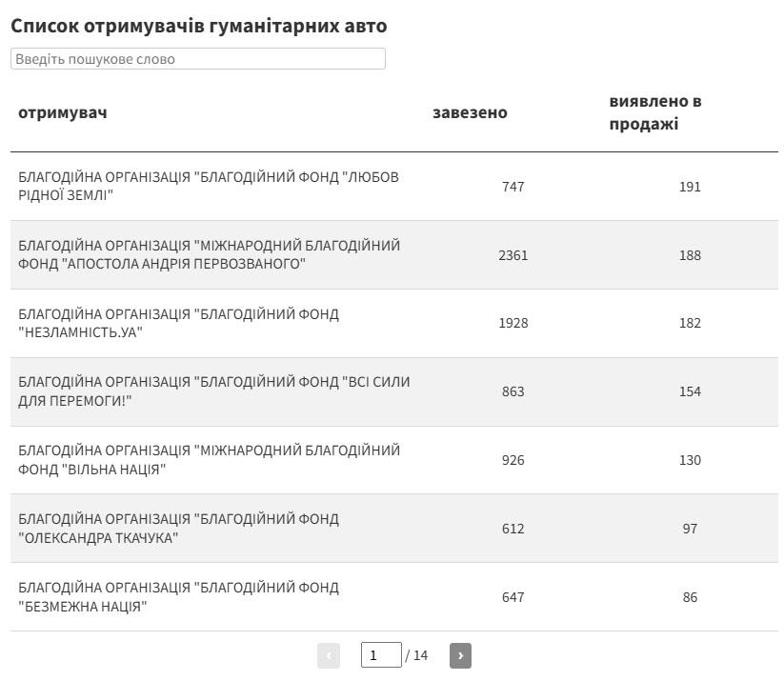The image size is (784, 681).
Task: Select the "ВІЛЬНА НАЦІЯ" fund row
Action: [209, 460]
